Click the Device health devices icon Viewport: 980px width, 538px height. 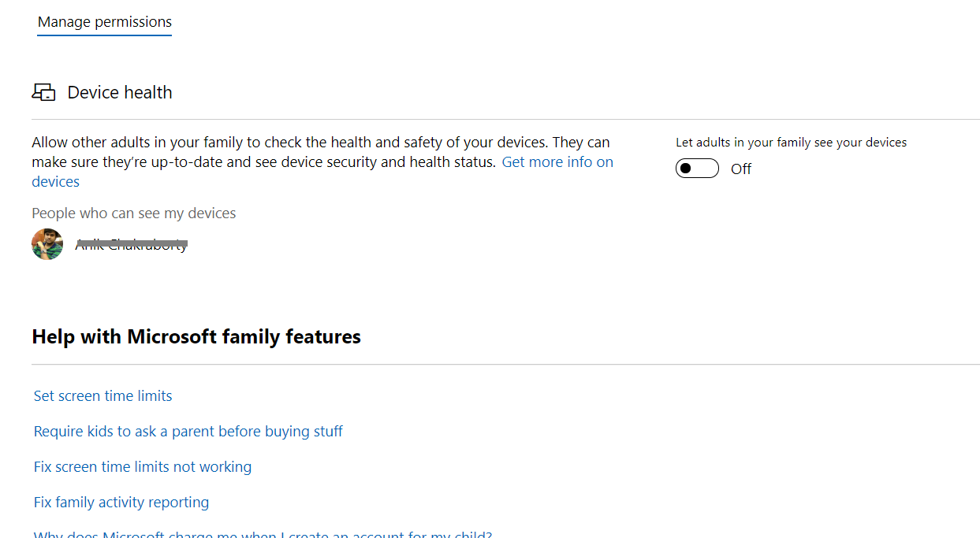coord(43,92)
